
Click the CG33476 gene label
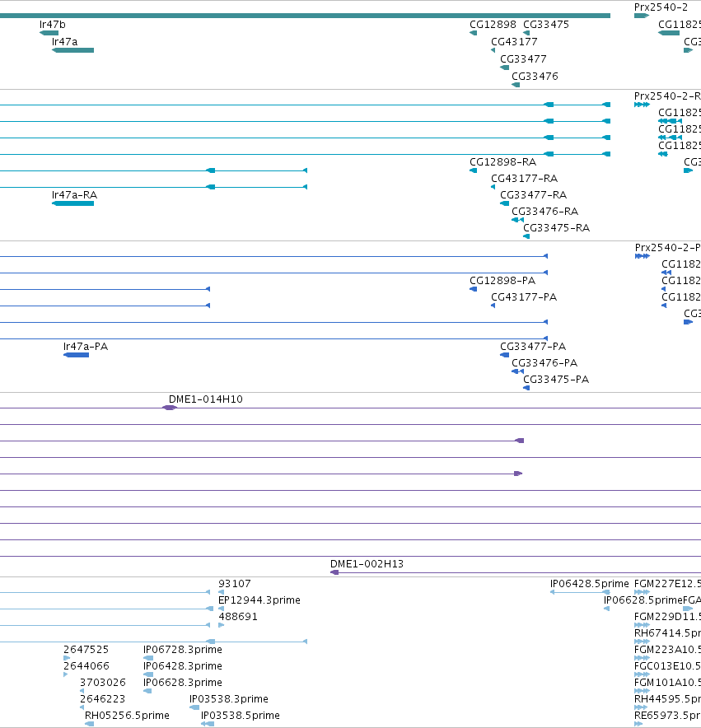tap(535, 76)
